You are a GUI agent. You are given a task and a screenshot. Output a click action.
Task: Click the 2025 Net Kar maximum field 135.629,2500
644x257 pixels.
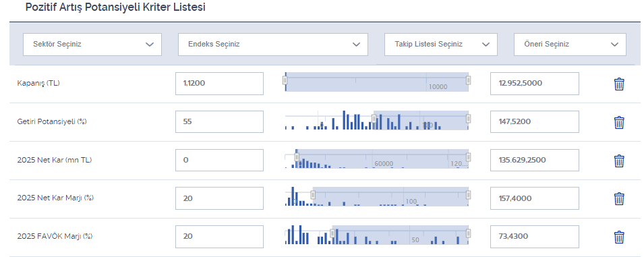[x=535, y=160]
